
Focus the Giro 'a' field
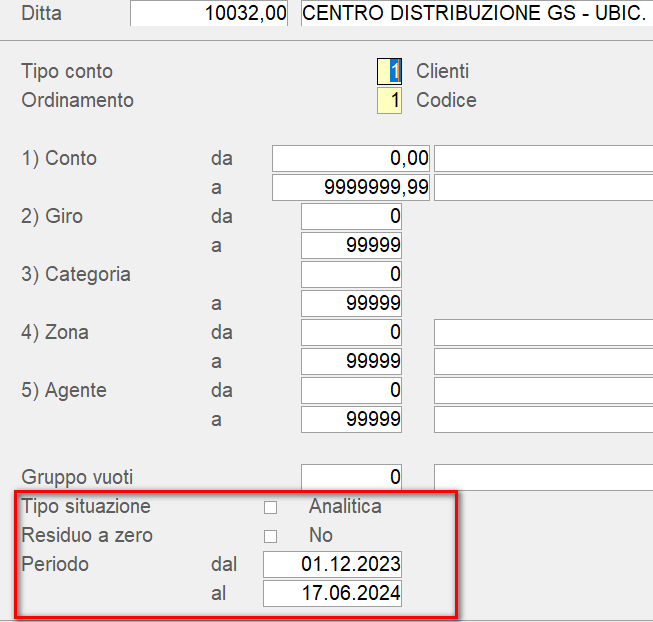point(351,246)
